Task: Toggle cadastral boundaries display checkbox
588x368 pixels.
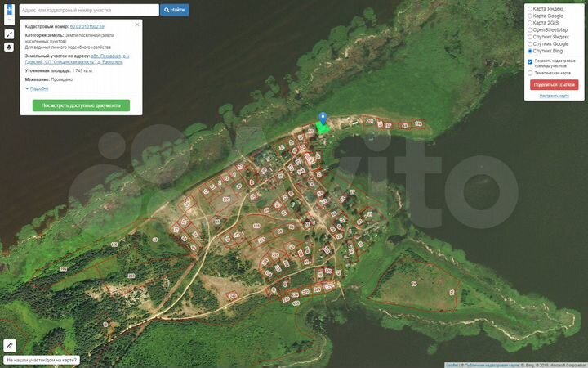Action: [530, 61]
